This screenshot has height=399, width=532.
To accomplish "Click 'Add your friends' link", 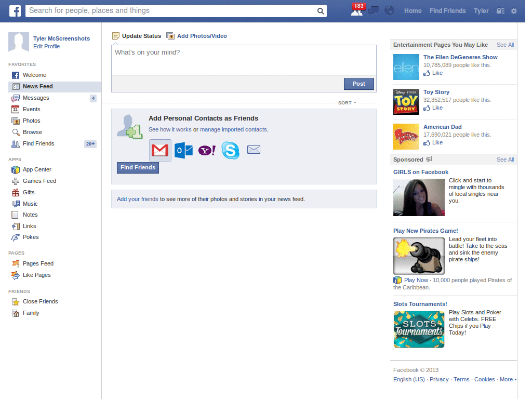I will coord(137,199).
